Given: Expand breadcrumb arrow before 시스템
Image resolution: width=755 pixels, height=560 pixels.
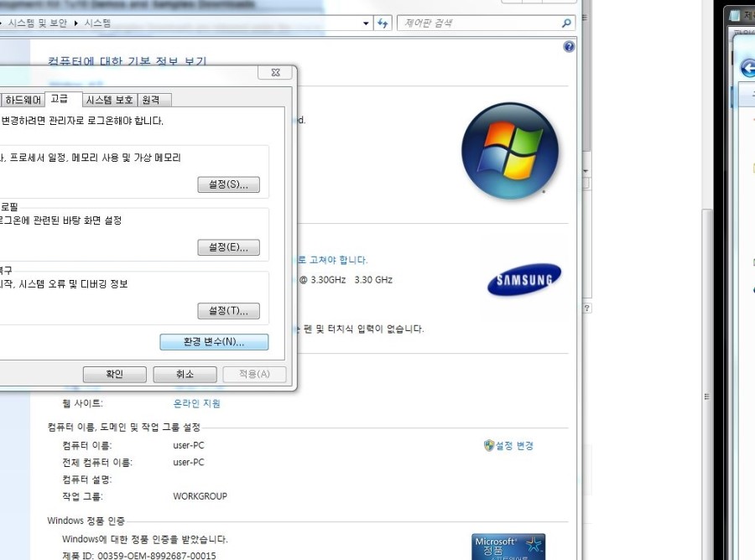Looking at the screenshot, I should (x=76, y=23).
